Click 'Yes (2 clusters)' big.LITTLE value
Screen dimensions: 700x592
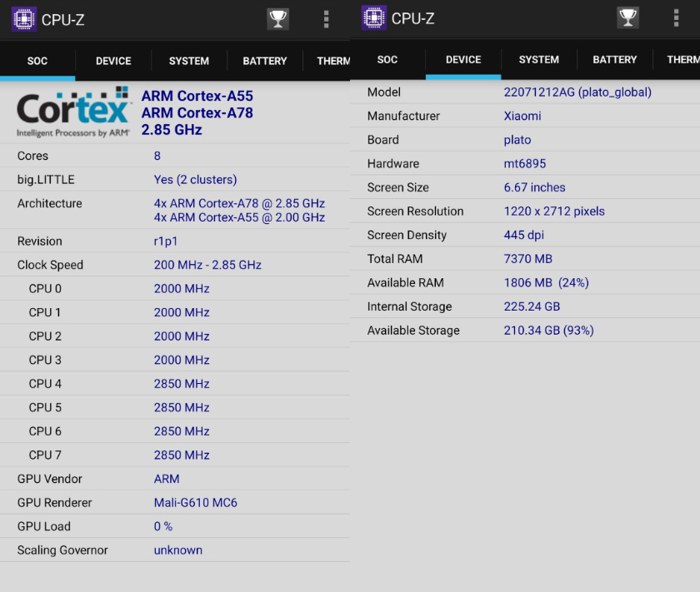coord(196,180)
